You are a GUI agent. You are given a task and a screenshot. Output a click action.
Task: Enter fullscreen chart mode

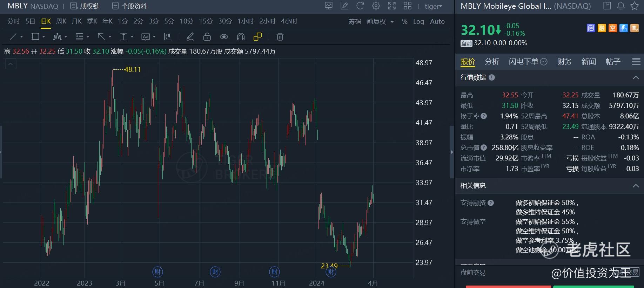(392, 6)
